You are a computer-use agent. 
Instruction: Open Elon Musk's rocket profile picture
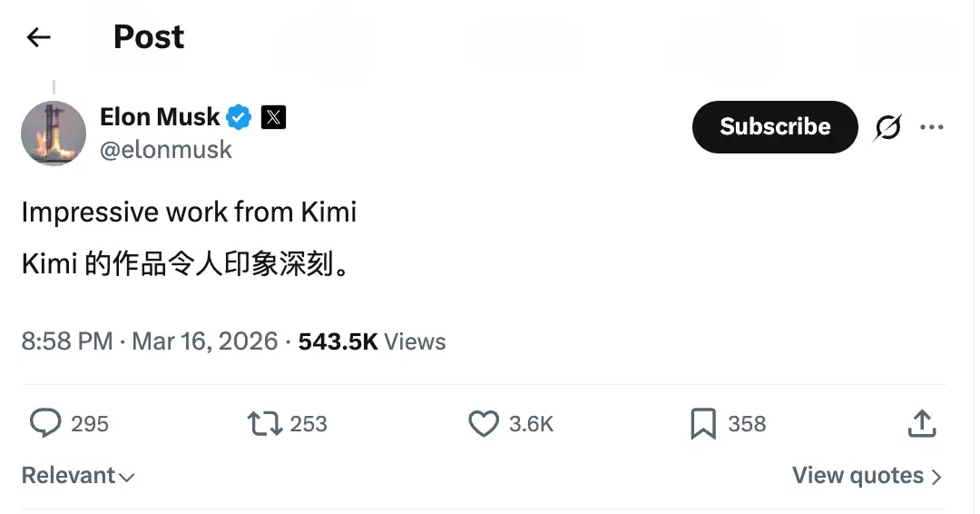54,133
